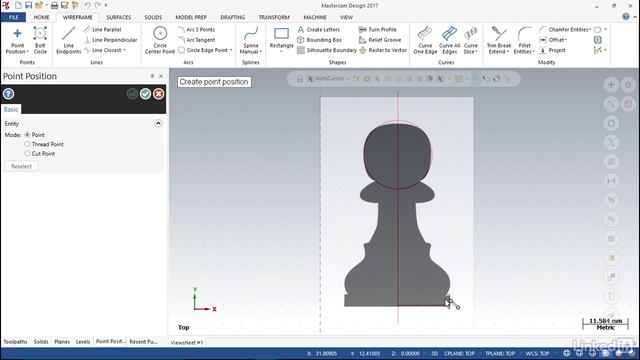Select the Viewsheet #1 tab
The width and height of the screenshot is (640, 360).
[x=187, y=342]
